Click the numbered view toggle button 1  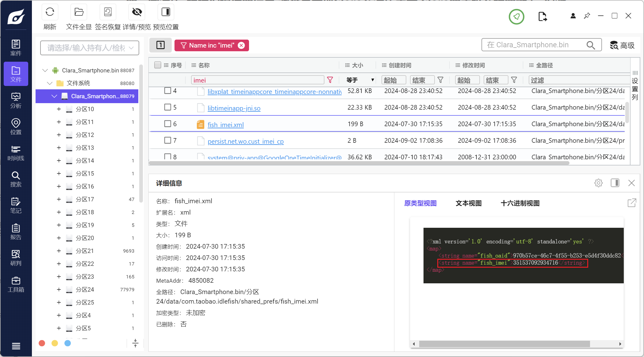(160, 45)
